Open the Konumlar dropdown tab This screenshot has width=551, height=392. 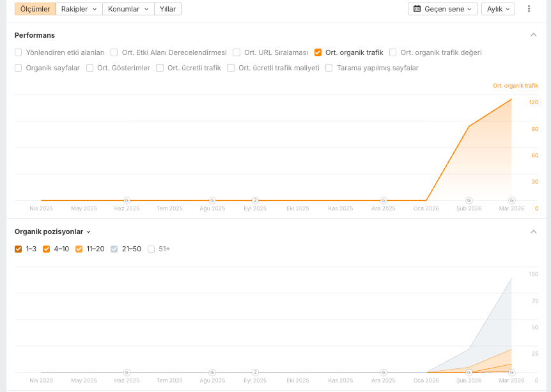[x=128, y=9]
